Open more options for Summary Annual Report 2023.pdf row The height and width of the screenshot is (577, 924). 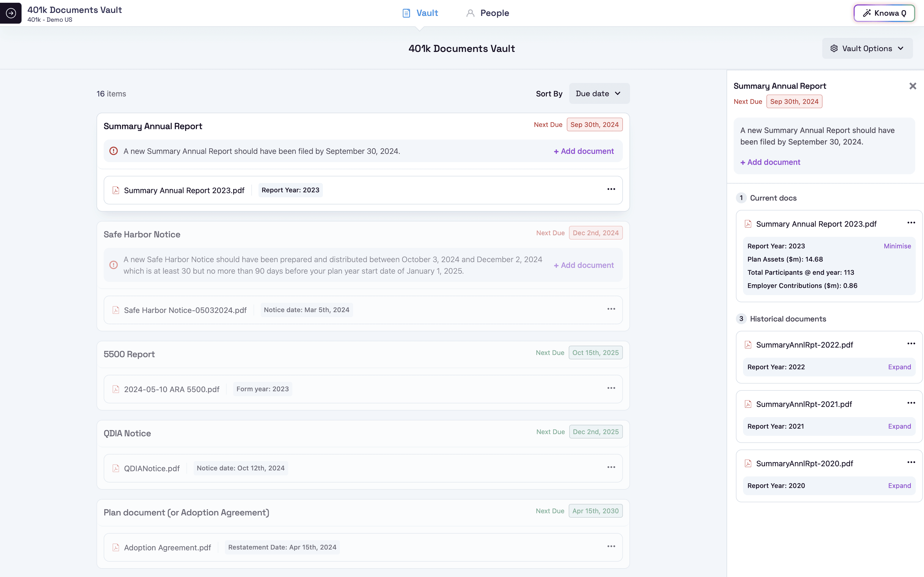tap(611, 189)
